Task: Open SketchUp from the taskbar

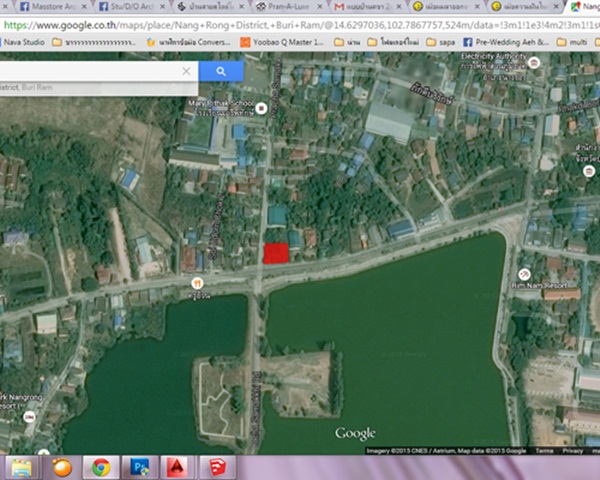Action: tap(218, 468)
